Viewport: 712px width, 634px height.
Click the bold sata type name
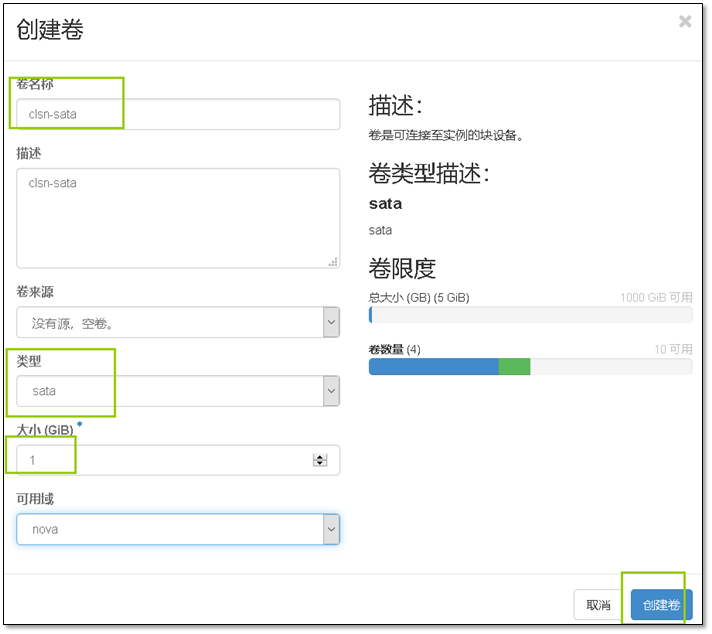coord(386,204)
